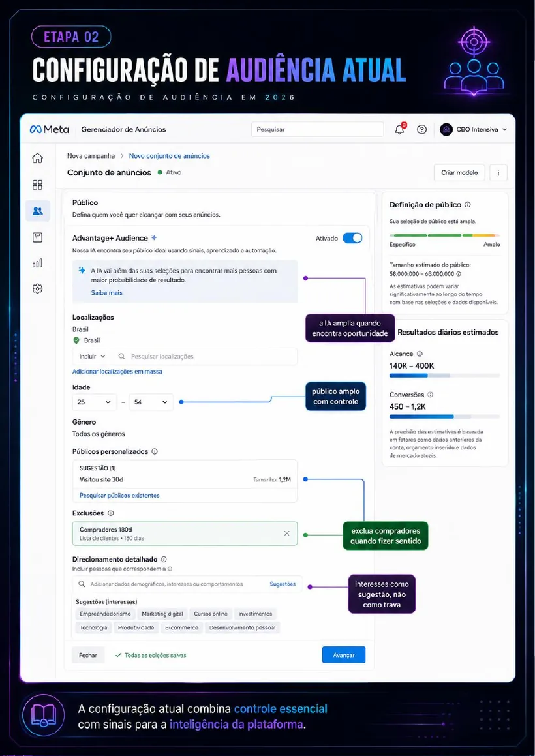Select the audiences people sidebar icon
This screenshot has height=756, width=535.
38,211
